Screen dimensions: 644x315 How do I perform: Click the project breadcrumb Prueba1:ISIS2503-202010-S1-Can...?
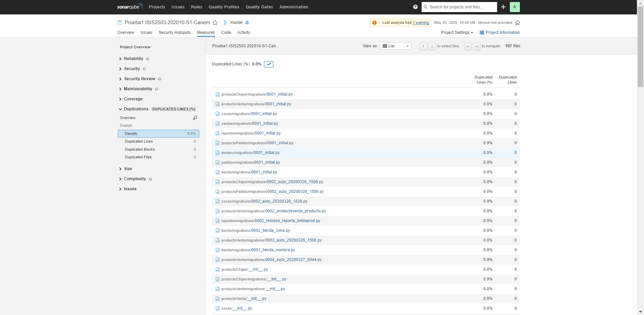point(246,46)
